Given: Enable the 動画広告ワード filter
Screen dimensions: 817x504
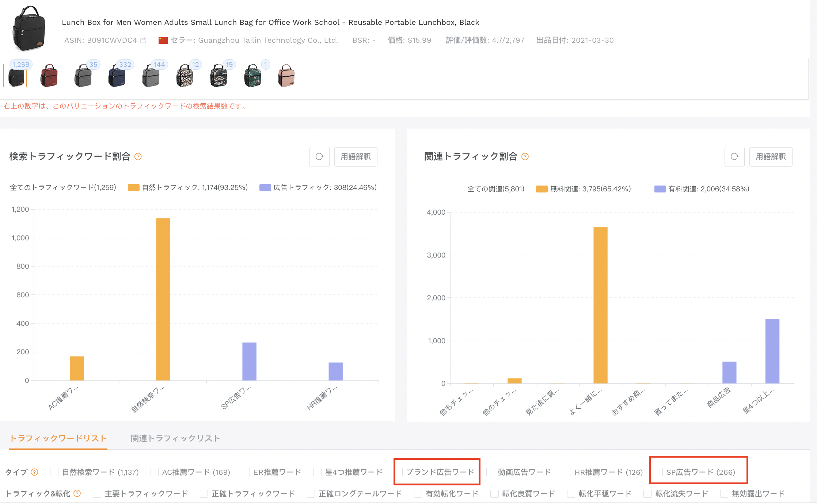Looking at the screenshot, I should (490, 472).
